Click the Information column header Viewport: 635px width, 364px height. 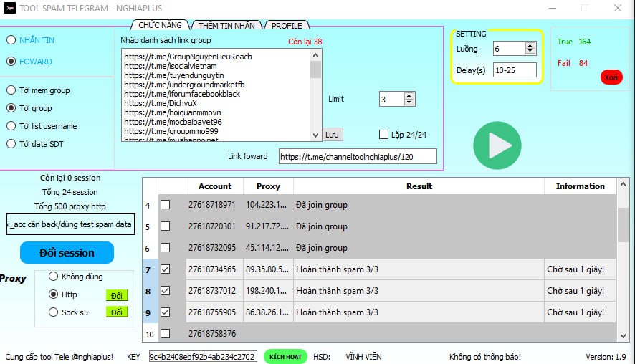point(580,186)
